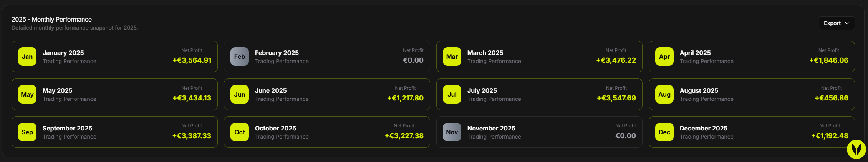Click the grey Nov month badge

[452, 132]
